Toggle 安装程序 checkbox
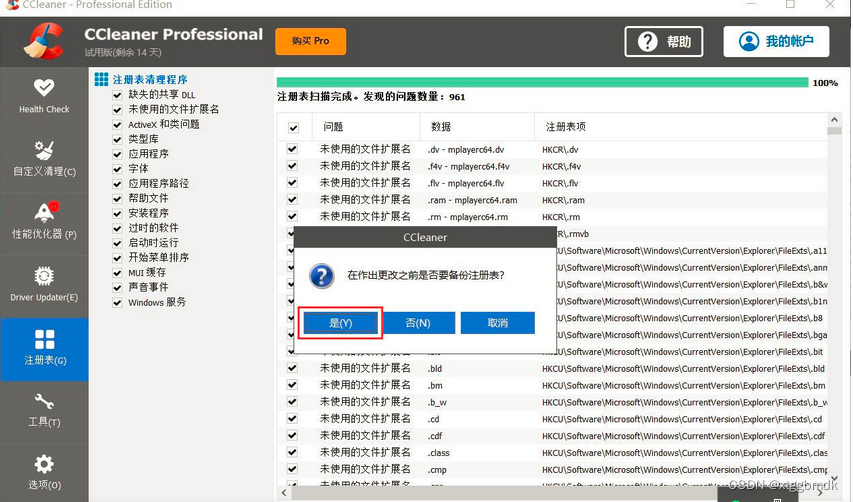The width and height of the screenshot is (853, 502). 117,214
